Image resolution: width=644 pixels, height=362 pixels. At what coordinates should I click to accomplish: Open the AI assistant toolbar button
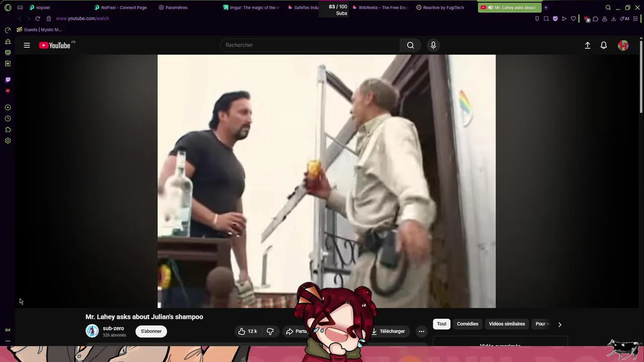click(625, 19)
